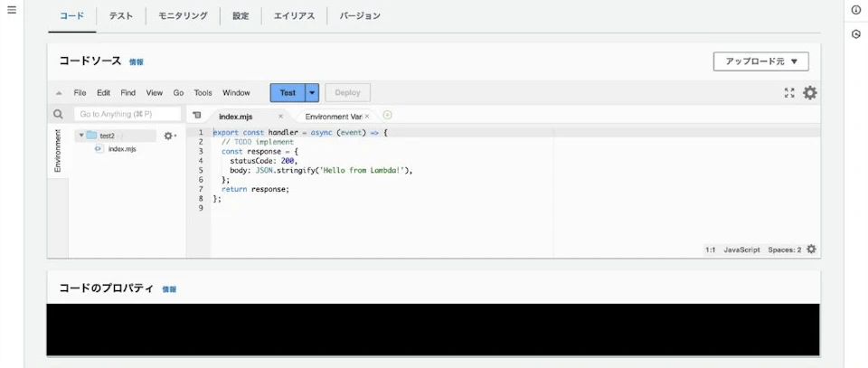
Task: Click the 'return response;' code line
Action: click(255, 189)
